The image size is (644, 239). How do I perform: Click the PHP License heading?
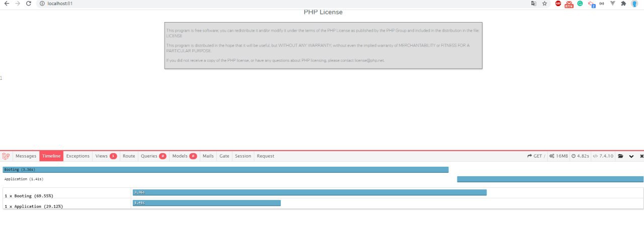323,12
